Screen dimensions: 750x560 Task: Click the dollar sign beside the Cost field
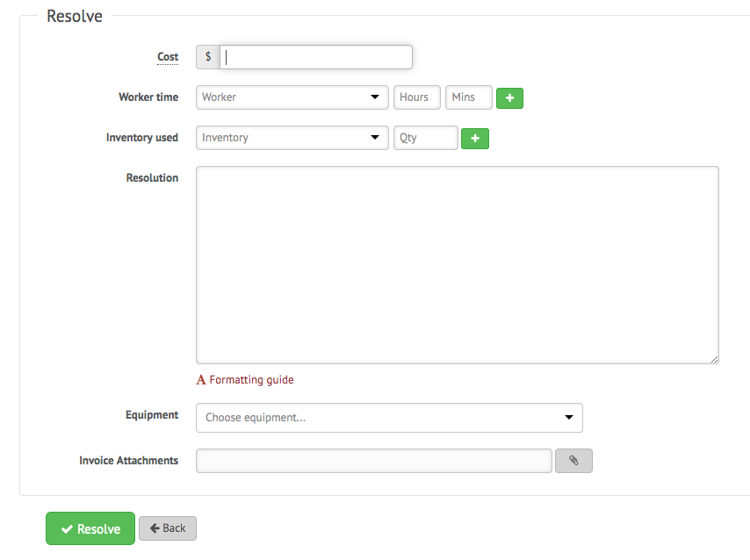[208, 57]
